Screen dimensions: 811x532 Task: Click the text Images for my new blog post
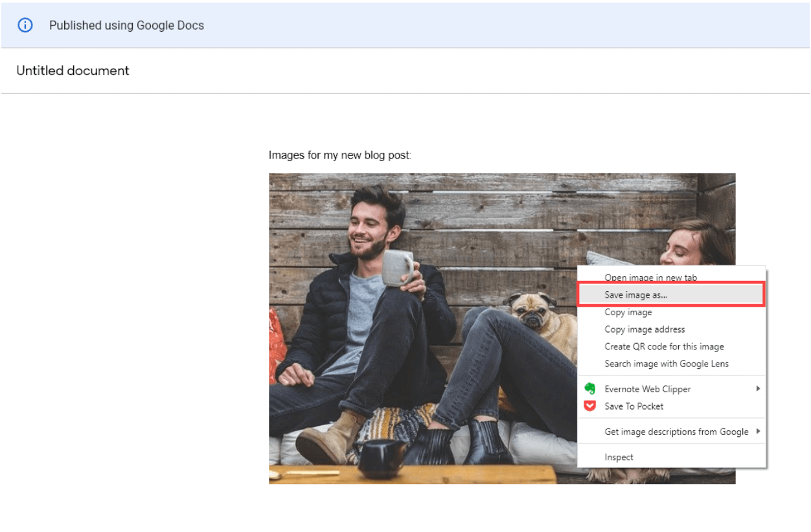pyautogui.click(x=340, y=155)
